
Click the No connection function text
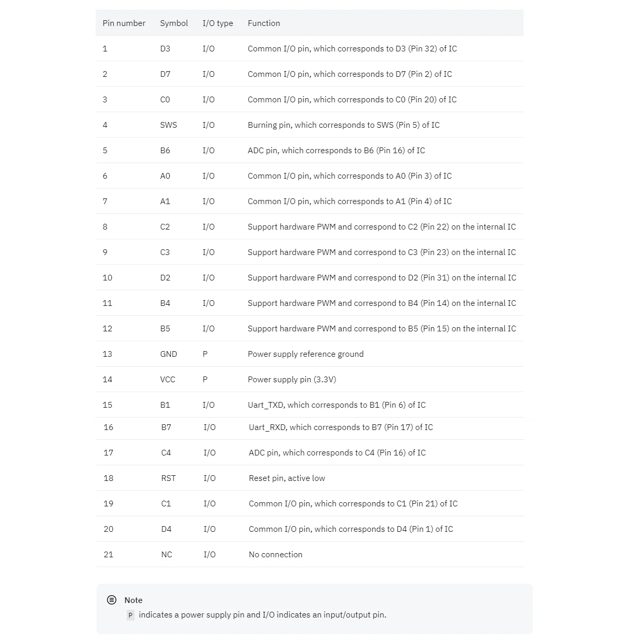[x=275, y=555]
